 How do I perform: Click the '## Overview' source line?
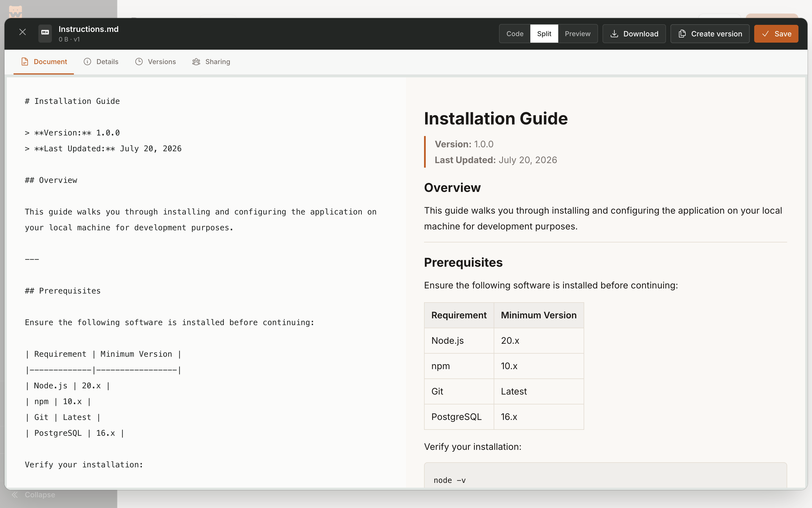click(x=51, y=180)
